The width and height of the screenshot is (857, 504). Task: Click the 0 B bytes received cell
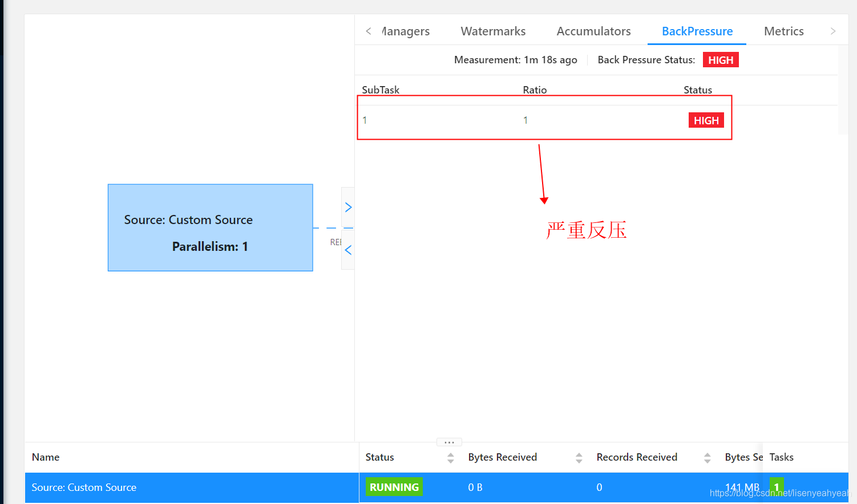[x=475, y=487]
